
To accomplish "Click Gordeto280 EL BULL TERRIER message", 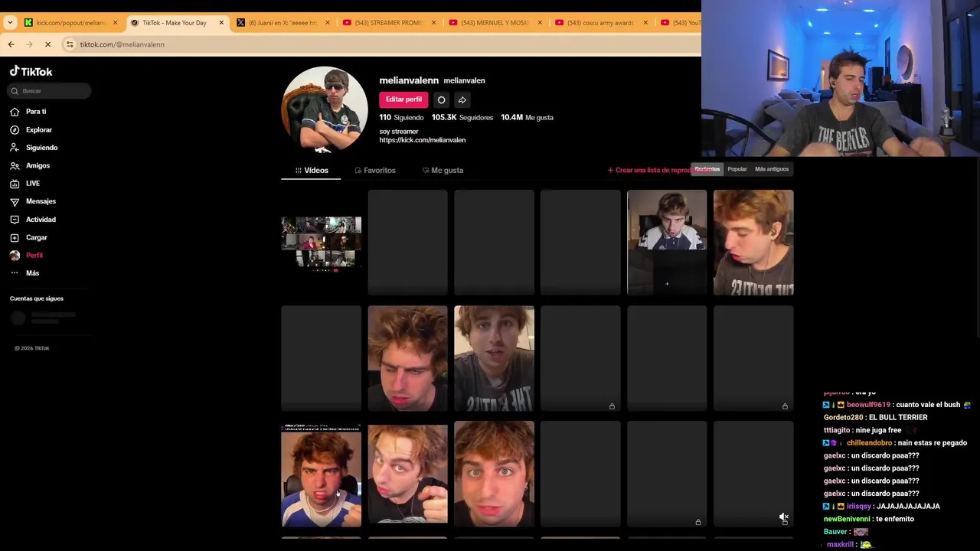I will (x=875, y=418).
